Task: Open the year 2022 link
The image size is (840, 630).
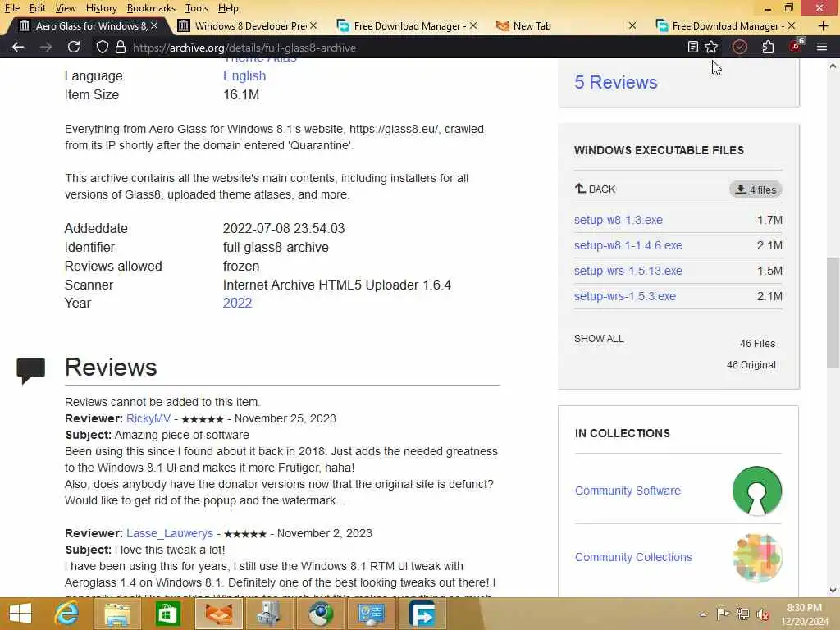Action: [237, 303]
